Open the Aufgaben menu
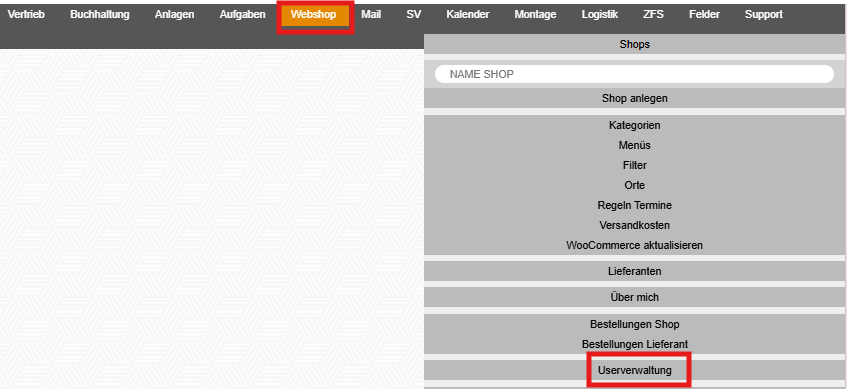 point(242,15)
